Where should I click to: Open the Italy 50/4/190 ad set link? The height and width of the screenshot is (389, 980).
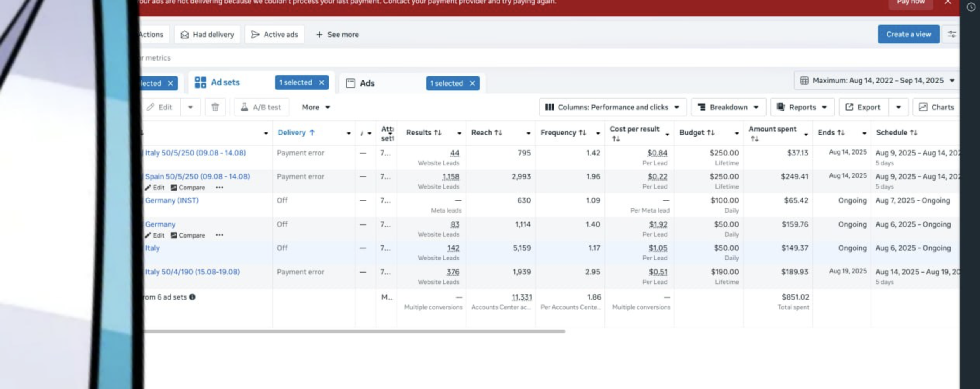(x=192, y=272)
